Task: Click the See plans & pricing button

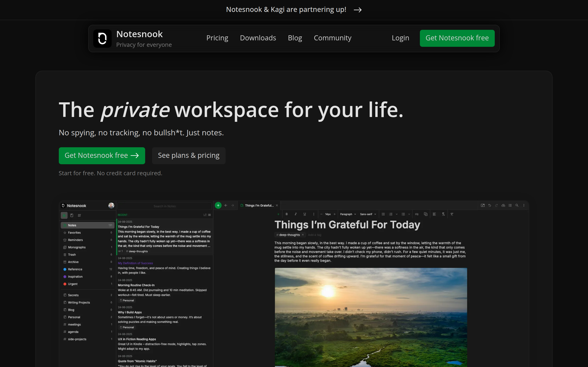Action: (x=189, y=155)
